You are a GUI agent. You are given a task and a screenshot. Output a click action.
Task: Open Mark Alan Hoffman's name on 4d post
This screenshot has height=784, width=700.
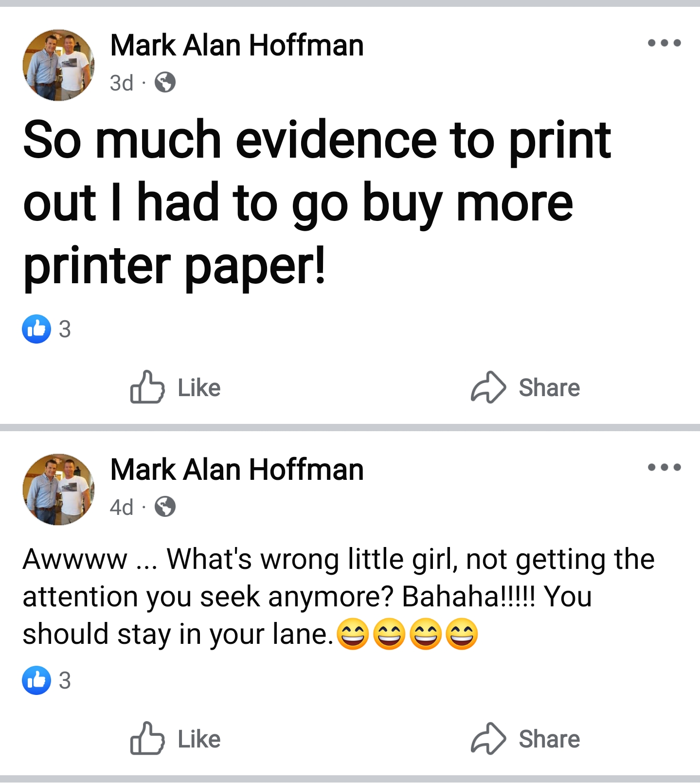(x=237, y=470)
